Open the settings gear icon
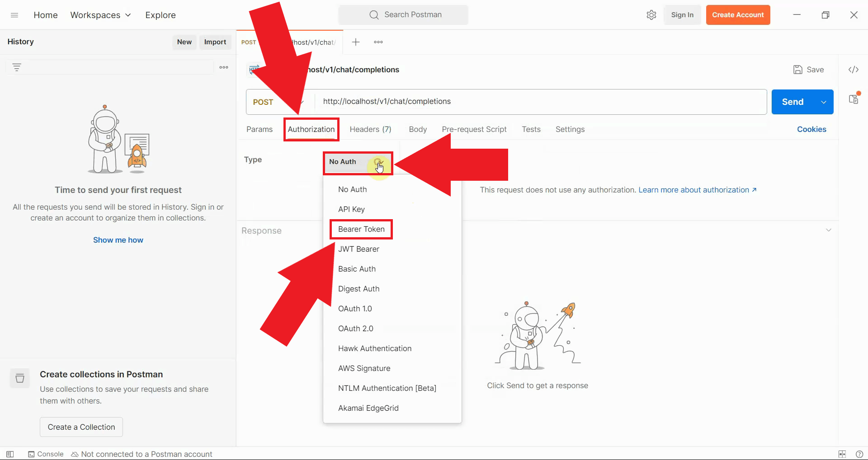 [651, 15]
